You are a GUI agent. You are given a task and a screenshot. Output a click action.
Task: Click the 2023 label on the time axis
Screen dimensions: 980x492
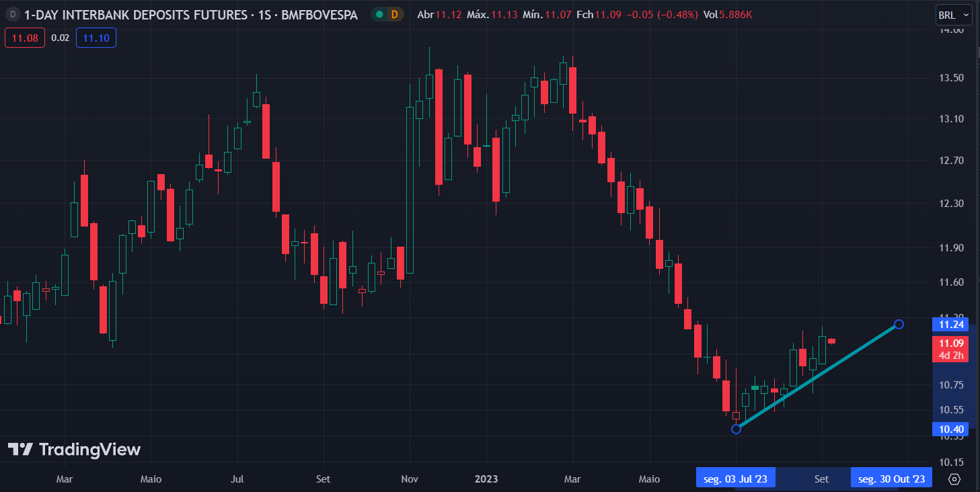[x=486, y=479]
